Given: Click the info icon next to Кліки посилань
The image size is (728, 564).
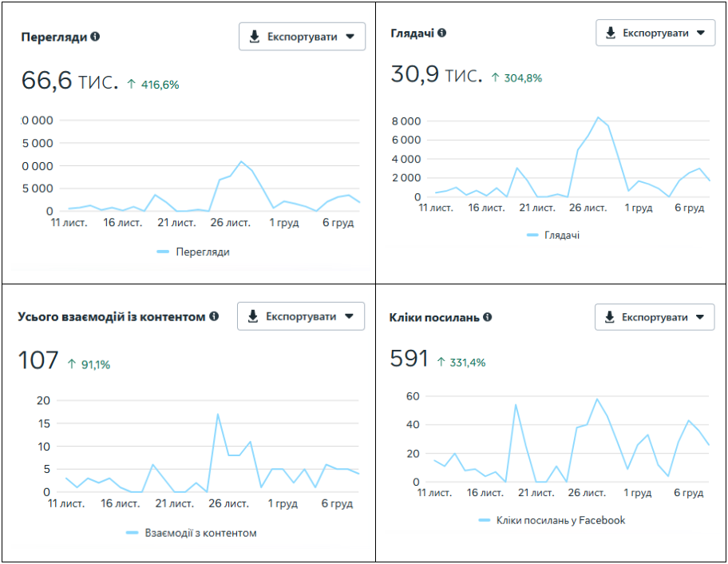Looking at the screenshot, I should (x=487, y=317).
